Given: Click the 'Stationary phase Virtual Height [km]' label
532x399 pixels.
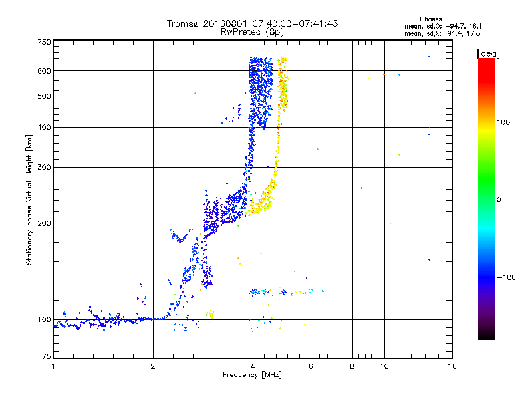Looking at the screenshot, I should coord(29,200).
